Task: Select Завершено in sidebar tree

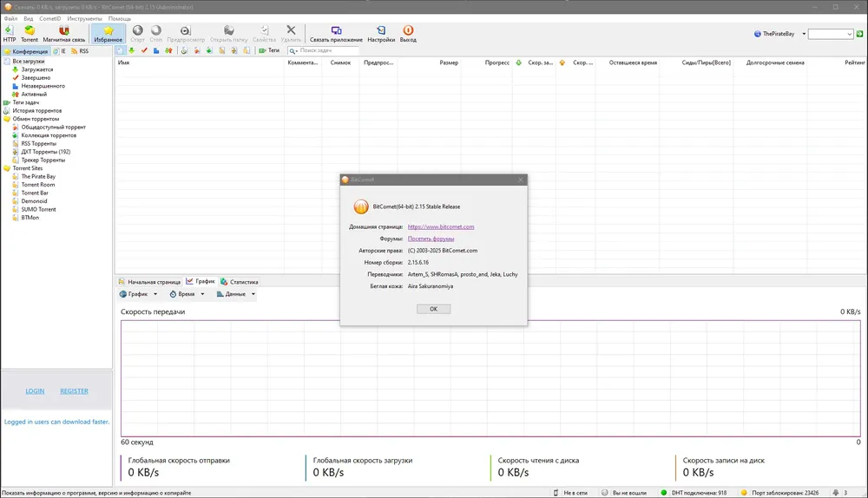Action: pos(36,78)
